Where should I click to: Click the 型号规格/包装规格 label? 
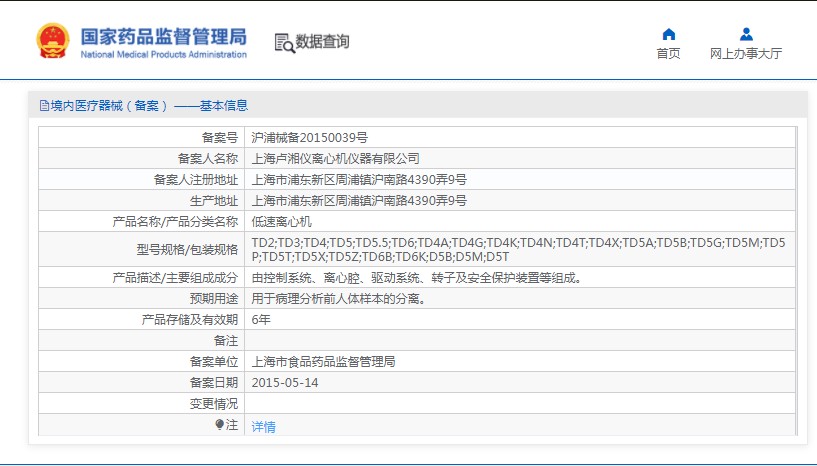[188, 250]
